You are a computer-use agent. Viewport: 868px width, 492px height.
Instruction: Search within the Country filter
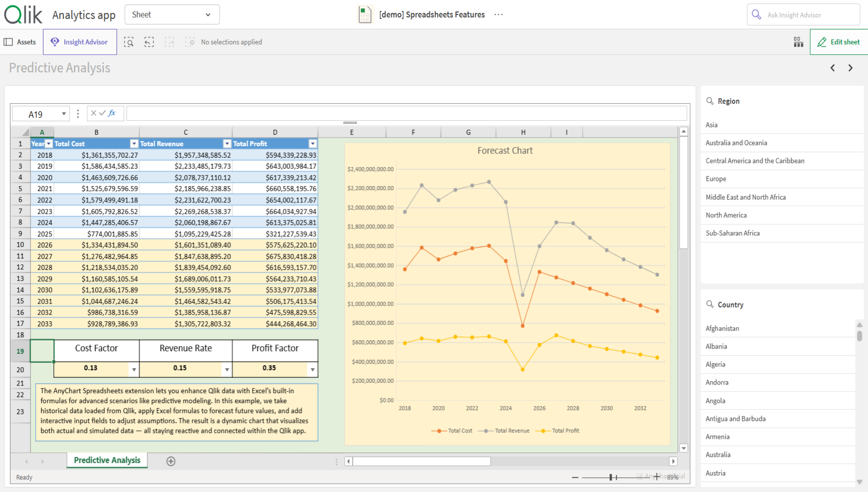click(x=710, y=304)
